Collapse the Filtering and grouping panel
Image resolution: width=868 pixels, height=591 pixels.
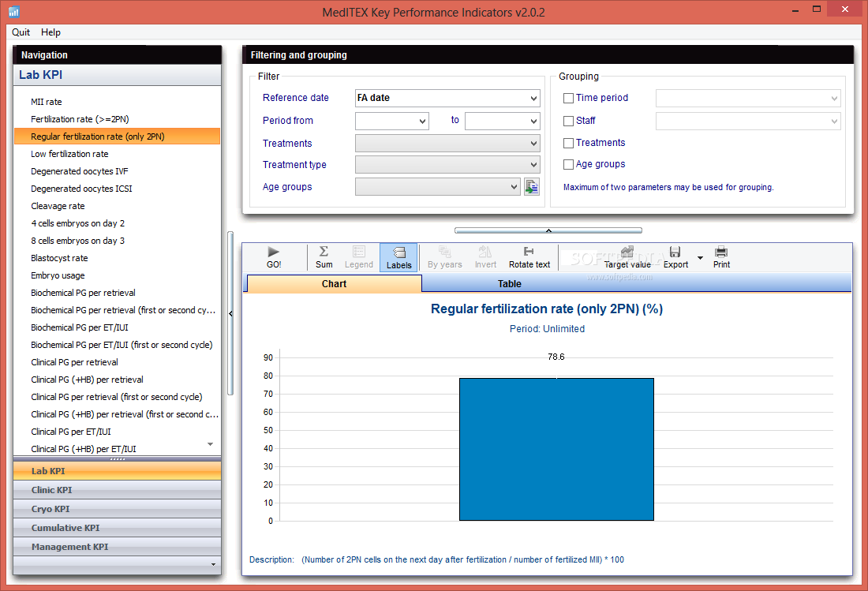point(548,230)
